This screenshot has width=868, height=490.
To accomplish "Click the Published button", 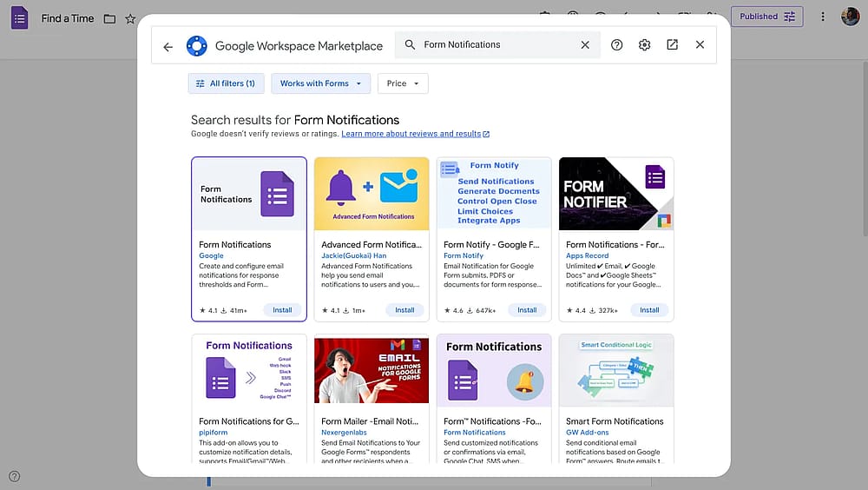I will pos(766,17).
